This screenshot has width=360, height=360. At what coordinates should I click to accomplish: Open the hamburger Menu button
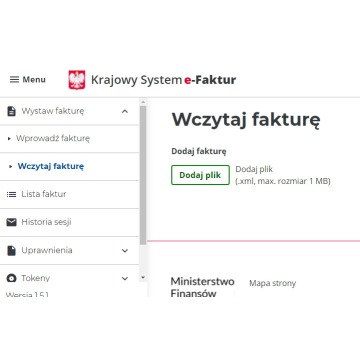(x=28, y=80)
